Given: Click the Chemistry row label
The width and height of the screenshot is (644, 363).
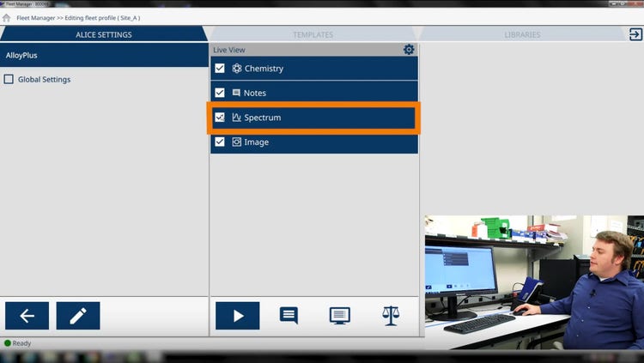Looking at the screenshot, I should pos(263,69).
